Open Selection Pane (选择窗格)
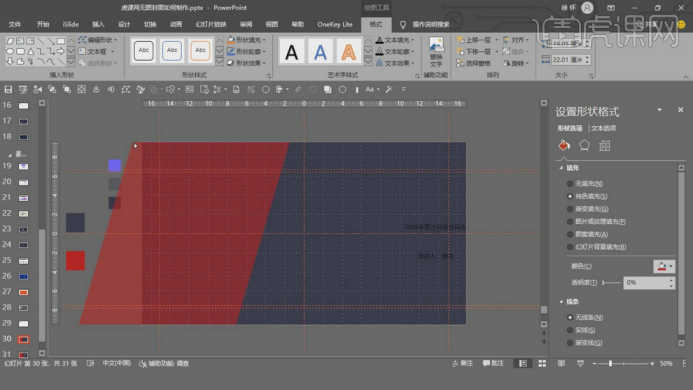693x390 pixels. pyautogui.click(x=473, y=63)
